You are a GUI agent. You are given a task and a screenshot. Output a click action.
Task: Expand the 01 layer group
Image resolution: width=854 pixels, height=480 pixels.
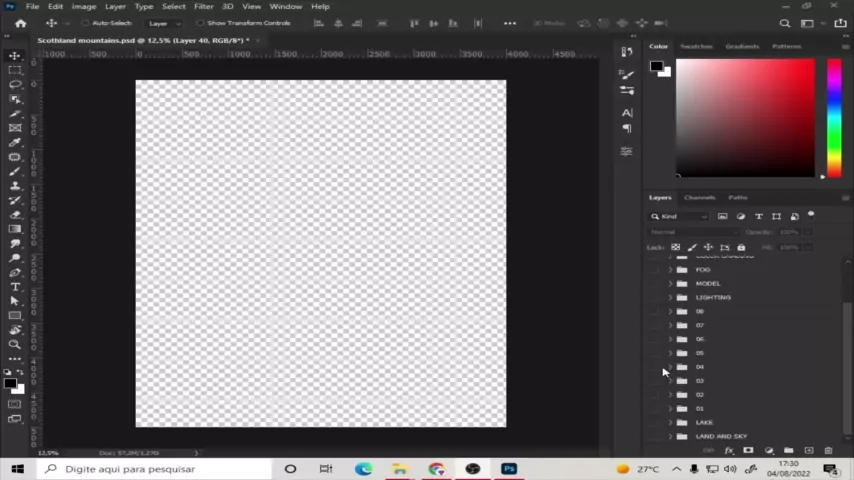[670, 409]
